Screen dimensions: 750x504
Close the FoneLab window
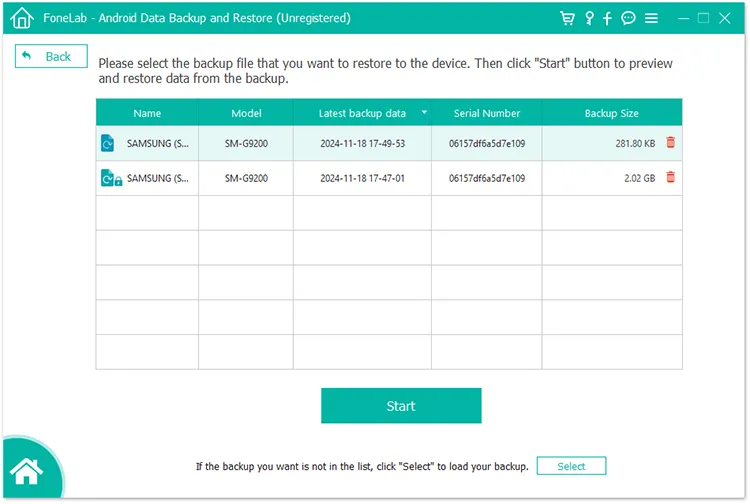click(x=725, y=18)
